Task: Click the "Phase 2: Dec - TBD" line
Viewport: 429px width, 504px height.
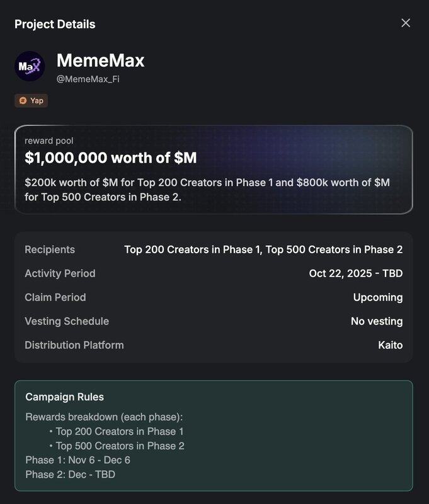Action: 70,474
